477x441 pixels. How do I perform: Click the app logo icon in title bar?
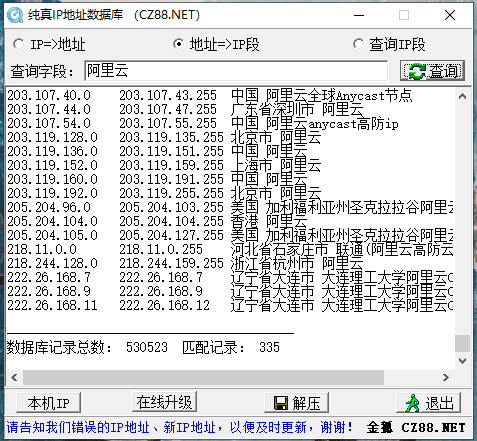(x=15, y=15)
